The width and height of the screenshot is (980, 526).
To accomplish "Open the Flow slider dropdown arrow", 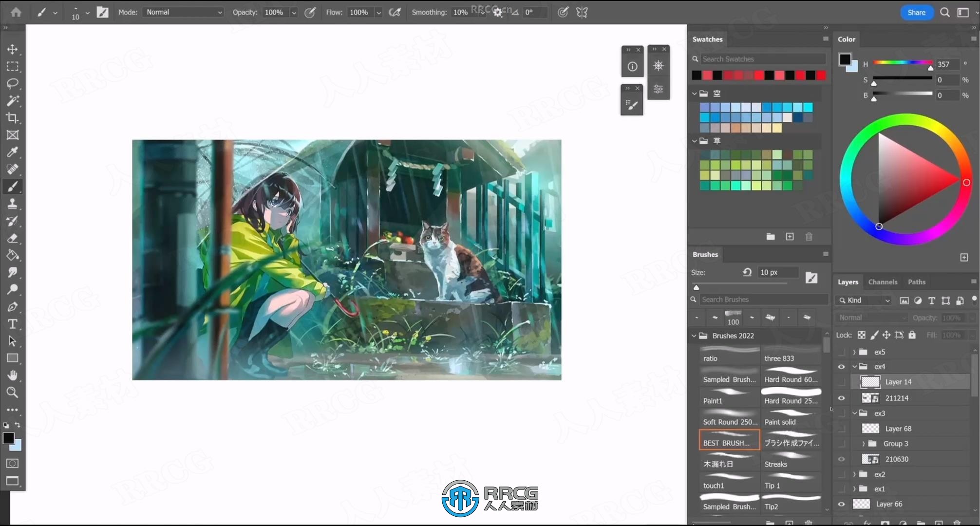I will click(x=378, y=13).
